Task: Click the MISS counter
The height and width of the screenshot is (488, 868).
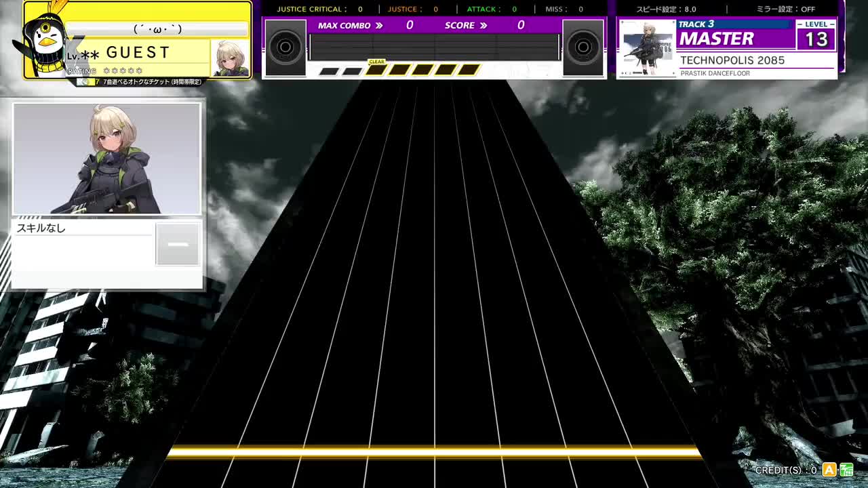Action: (564, 9)
